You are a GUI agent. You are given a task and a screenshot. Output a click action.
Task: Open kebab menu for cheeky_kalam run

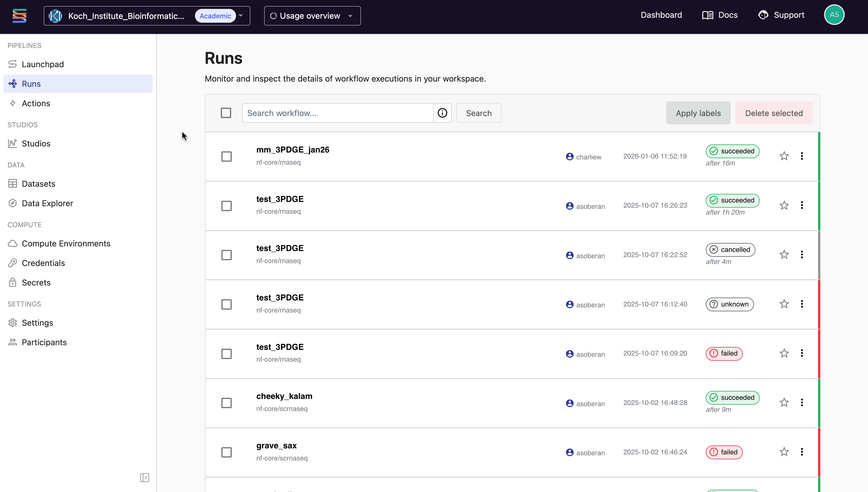tap(801, 402)
